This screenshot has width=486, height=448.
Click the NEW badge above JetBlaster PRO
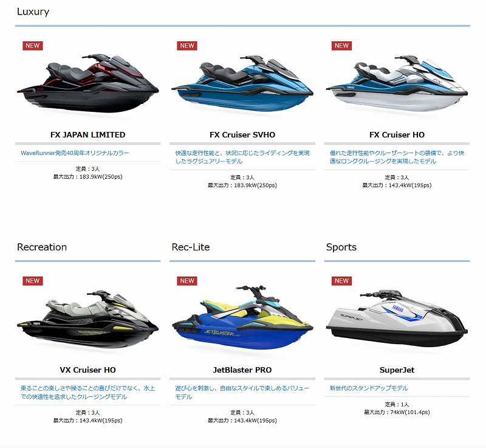[x=187, y=281]
